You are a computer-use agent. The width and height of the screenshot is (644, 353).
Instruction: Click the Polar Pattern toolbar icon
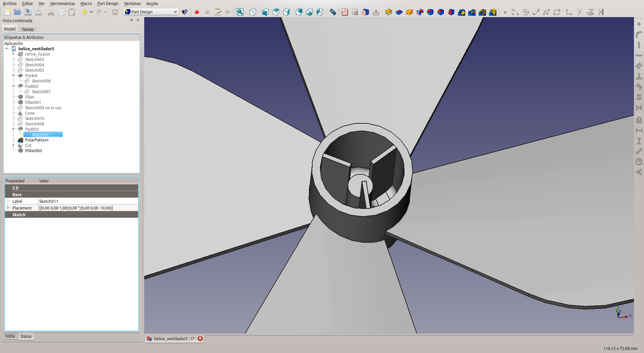coord(482,12)
